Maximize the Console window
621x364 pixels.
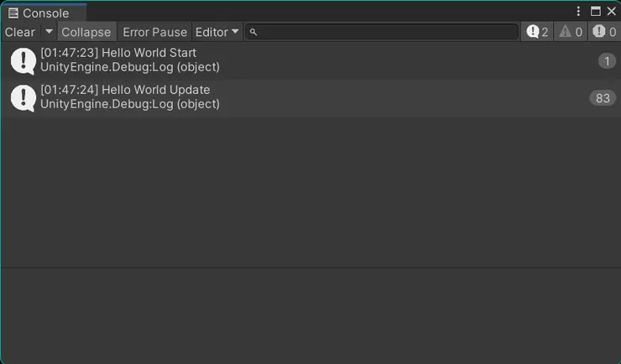point(595,12)
